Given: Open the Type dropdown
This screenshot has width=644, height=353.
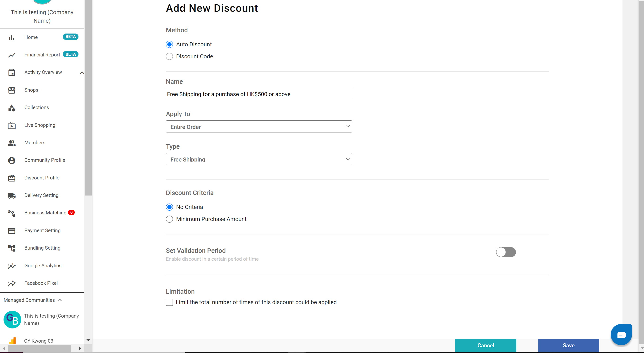Looking at the screenshot, I should [x=259, y=159].
